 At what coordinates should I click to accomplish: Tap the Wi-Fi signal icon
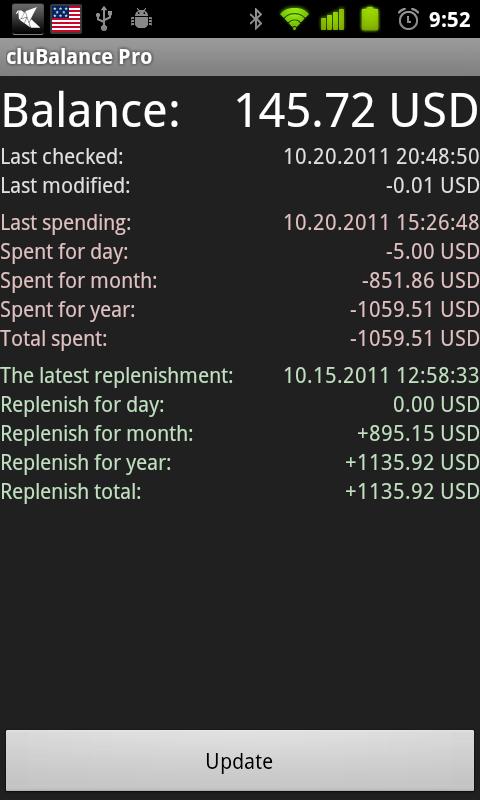click(294, 19)
